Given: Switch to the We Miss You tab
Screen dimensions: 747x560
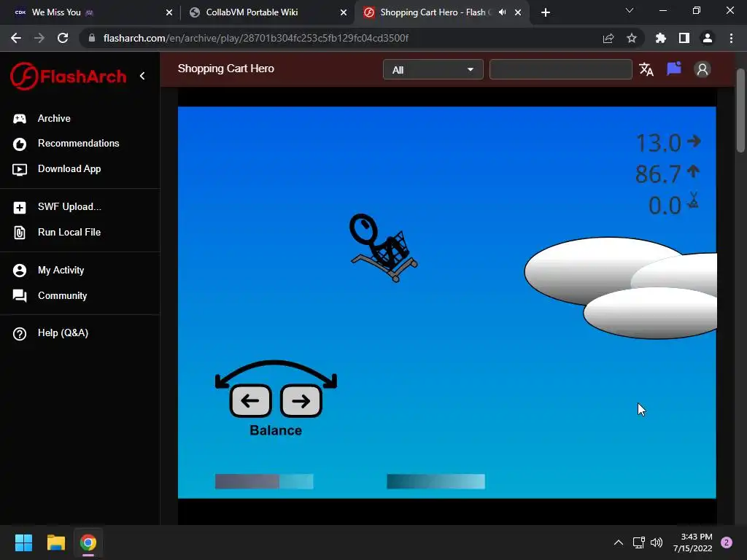Looking at the screenshot, I should point(56,12).
